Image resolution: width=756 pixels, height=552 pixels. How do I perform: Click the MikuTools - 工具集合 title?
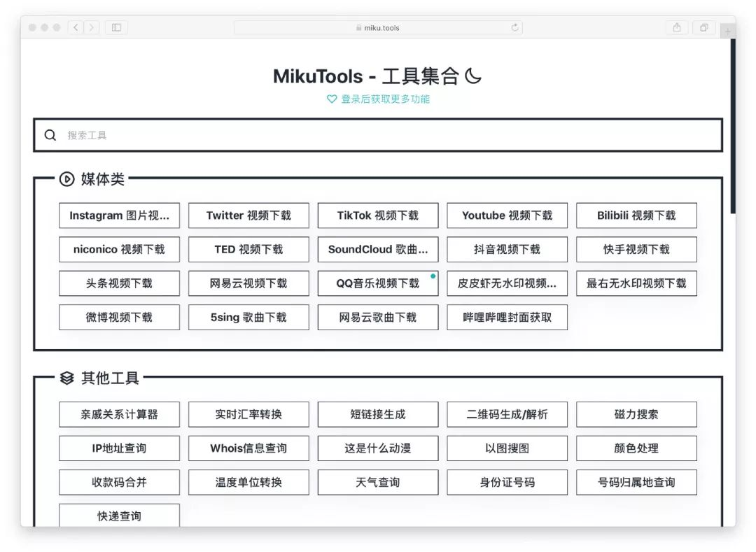pos(365,76)
